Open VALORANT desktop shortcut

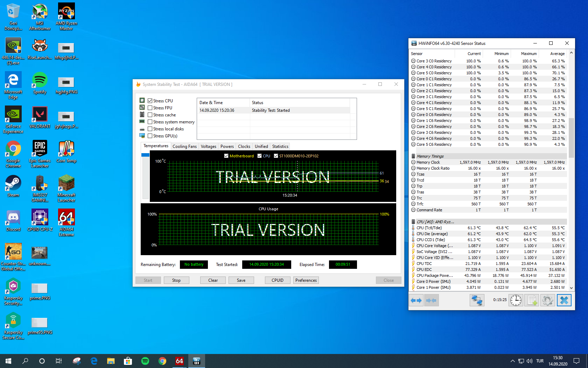40,117
